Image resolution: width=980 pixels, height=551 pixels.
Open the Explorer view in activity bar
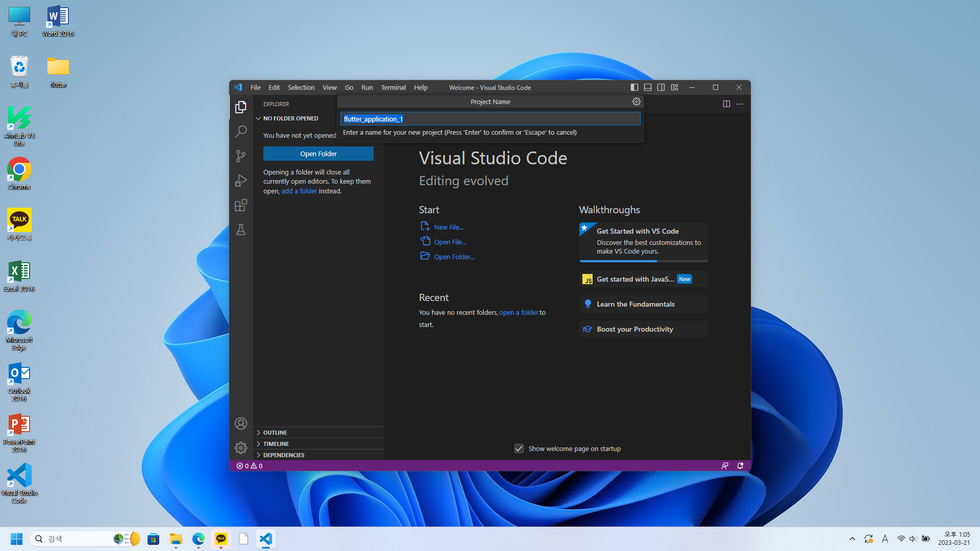pos(241,107)
